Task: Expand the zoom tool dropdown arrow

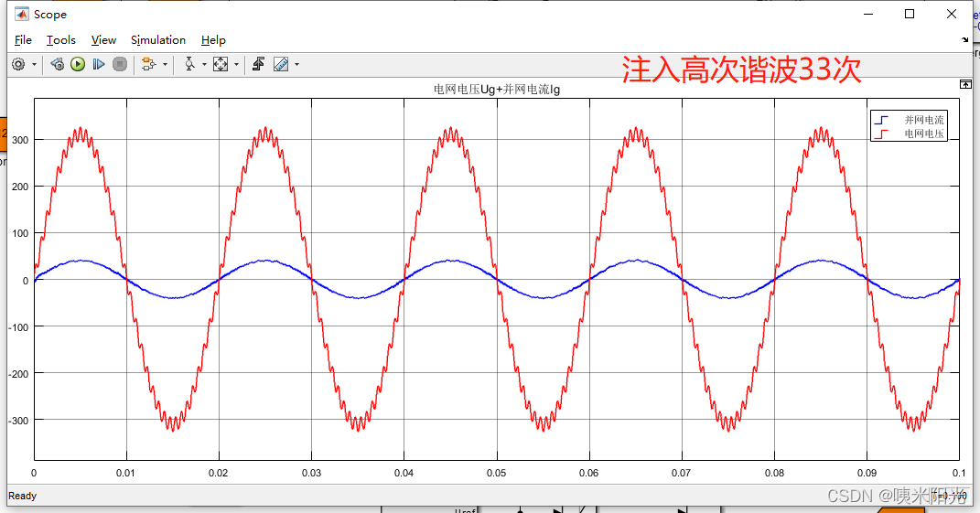Action: (204, 64)
